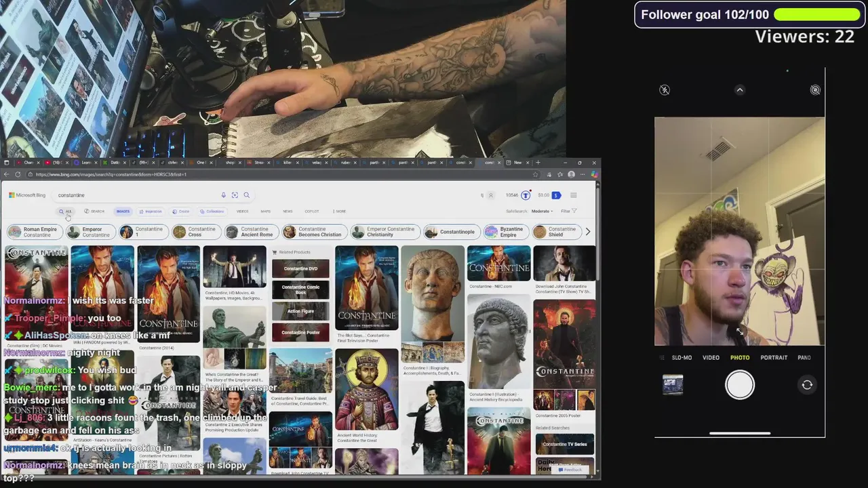This screenshot has width=868, height=488.
Task: Expand the MORE menu in Bing tabs
Action: click(339, 211)
